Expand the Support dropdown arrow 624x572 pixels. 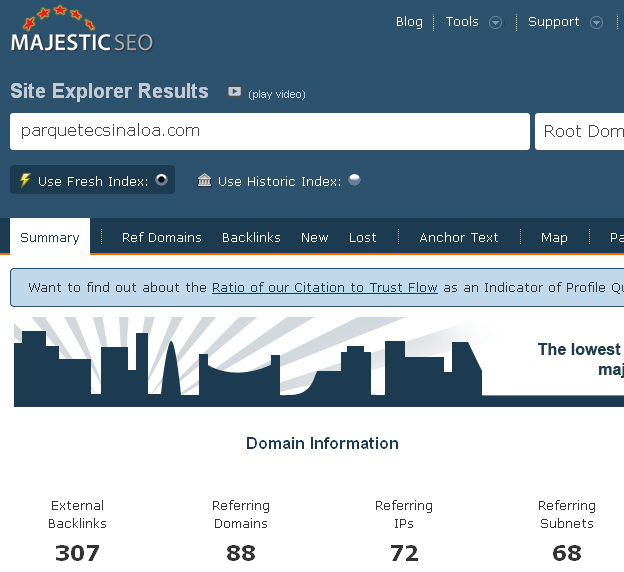coord(596,23)
